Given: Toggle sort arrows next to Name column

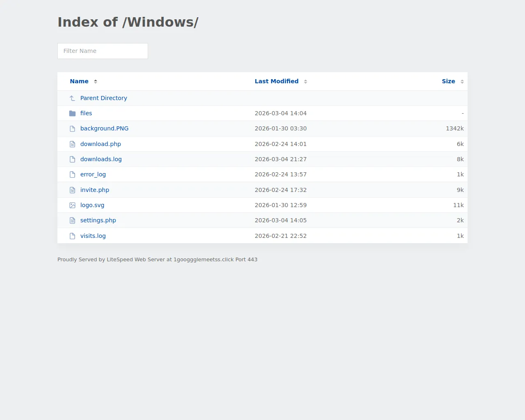Looking at the screenshot, I should coord(96,82).
